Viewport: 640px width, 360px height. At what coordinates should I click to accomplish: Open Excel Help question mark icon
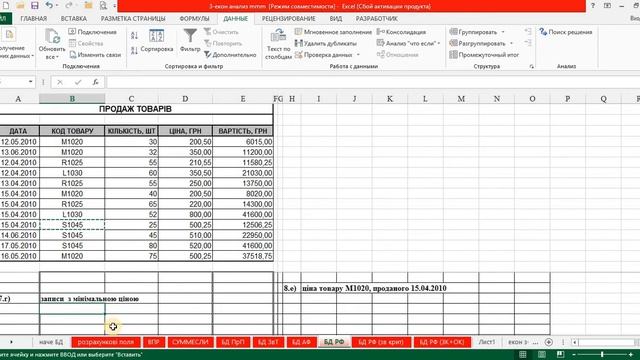(593, 6)
